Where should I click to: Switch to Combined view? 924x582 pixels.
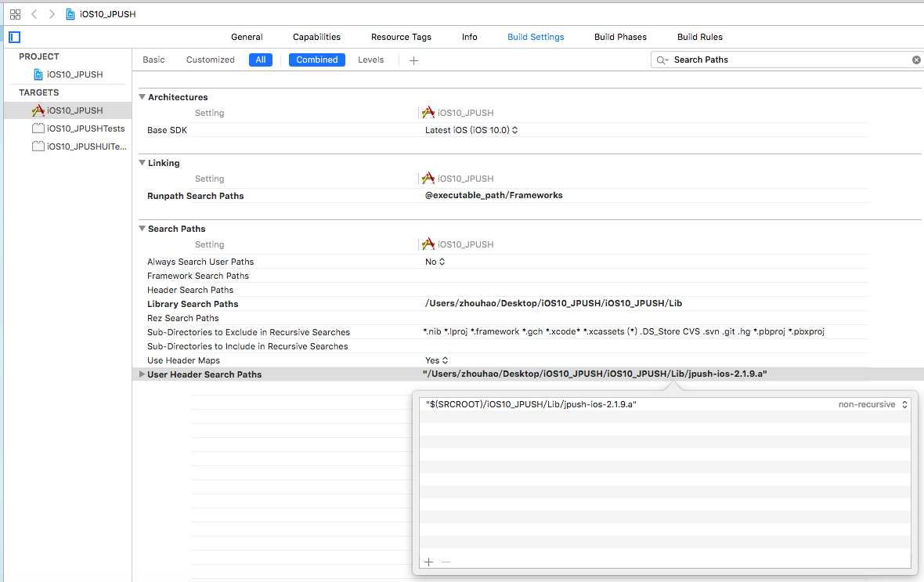click(x=317, y=60)
